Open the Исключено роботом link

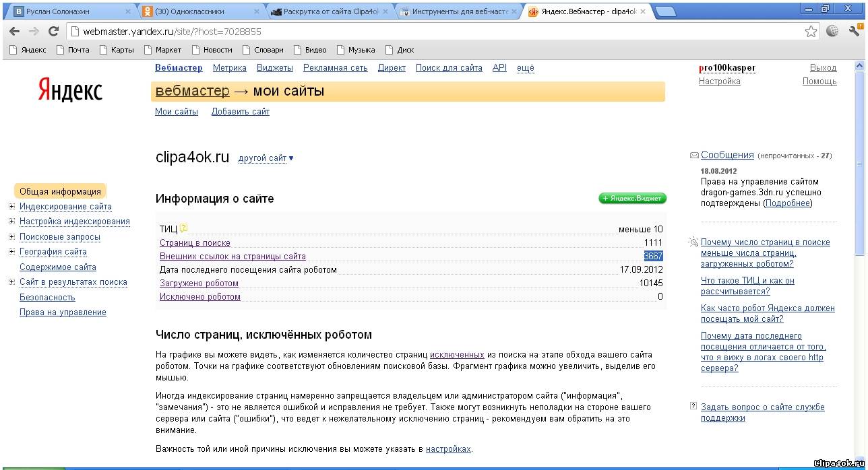pos(200,297)
